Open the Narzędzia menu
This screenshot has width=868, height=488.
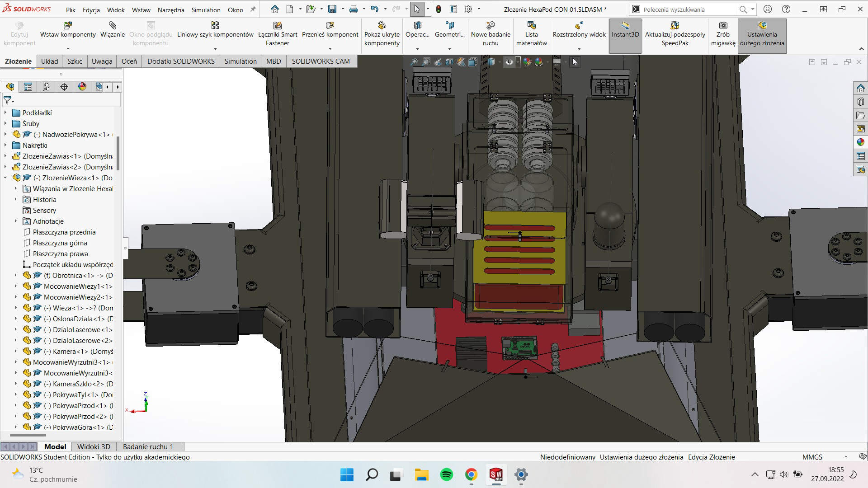[171, 9]
